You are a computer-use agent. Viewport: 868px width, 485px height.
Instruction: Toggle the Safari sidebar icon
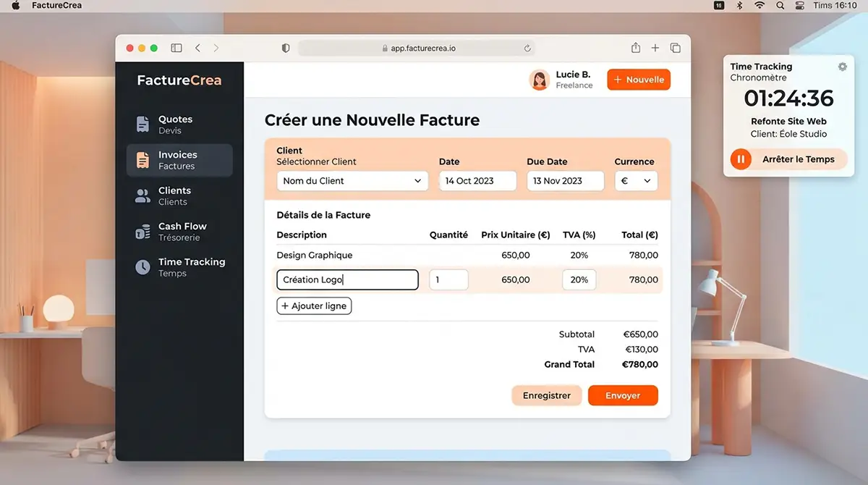(x=176, y=48)
